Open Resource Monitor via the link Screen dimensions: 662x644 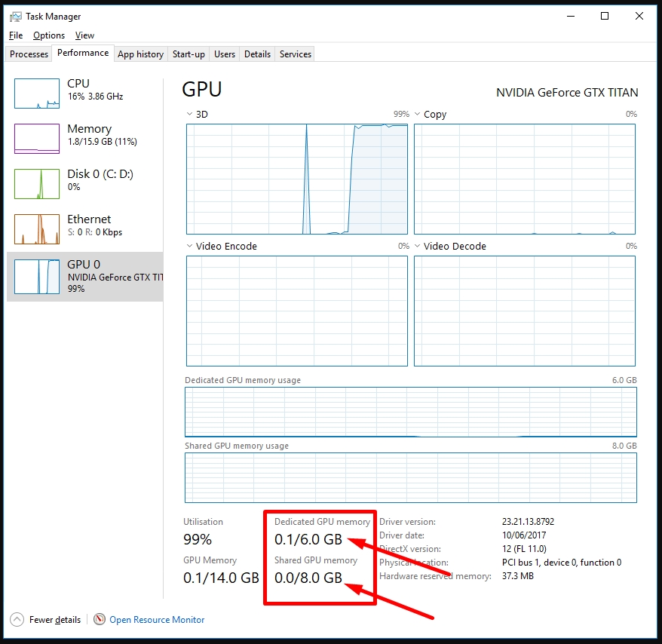point(157,619)
